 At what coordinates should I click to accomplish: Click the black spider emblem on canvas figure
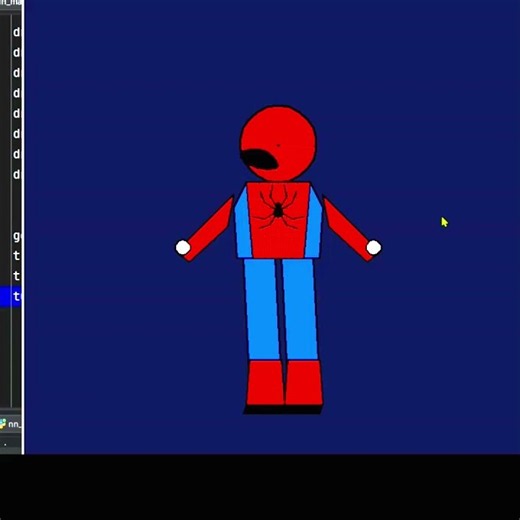(x=278, y=207)
